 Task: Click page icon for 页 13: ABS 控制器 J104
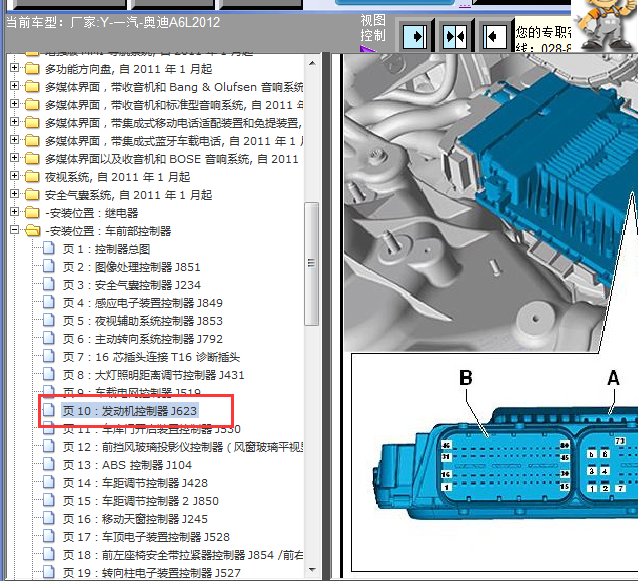click(49, 465)
